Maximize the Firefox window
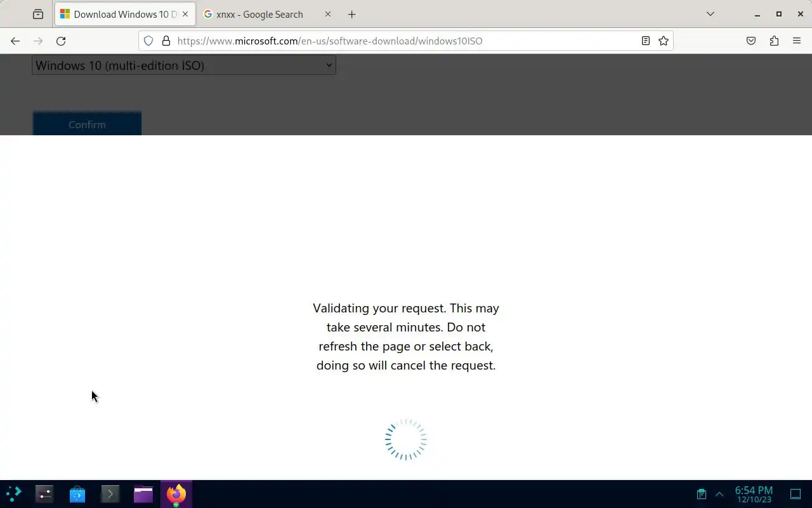 779,14
